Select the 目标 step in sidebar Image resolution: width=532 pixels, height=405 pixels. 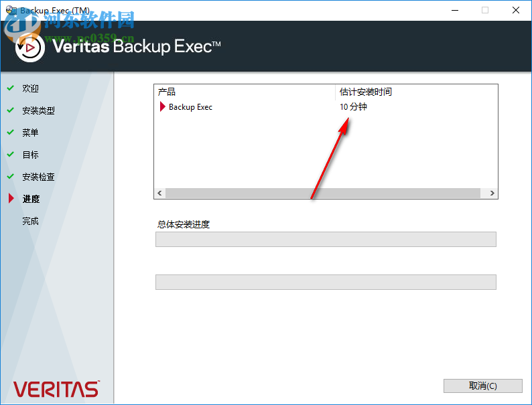pyautogui.click(x=30, y=155)
